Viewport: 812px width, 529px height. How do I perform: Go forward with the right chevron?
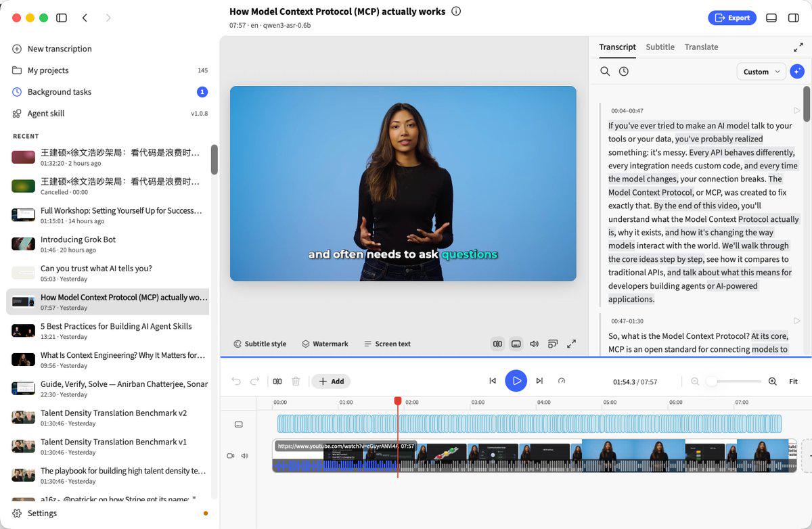108,18
